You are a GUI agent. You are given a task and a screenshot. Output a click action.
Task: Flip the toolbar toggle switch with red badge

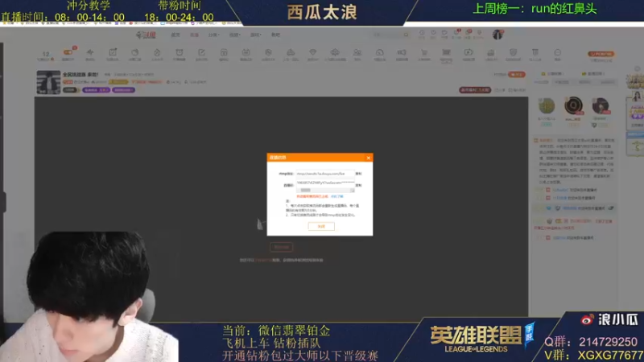pos(68,52)
